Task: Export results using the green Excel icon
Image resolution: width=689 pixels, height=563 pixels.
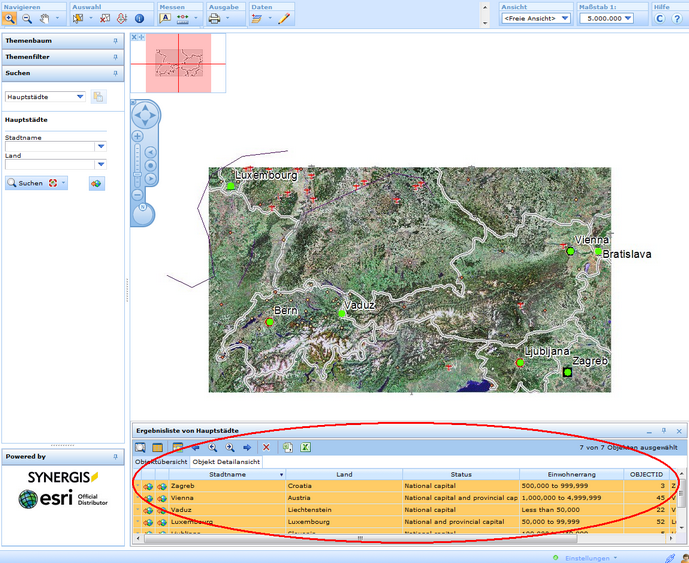Action: tap(306, 447)
